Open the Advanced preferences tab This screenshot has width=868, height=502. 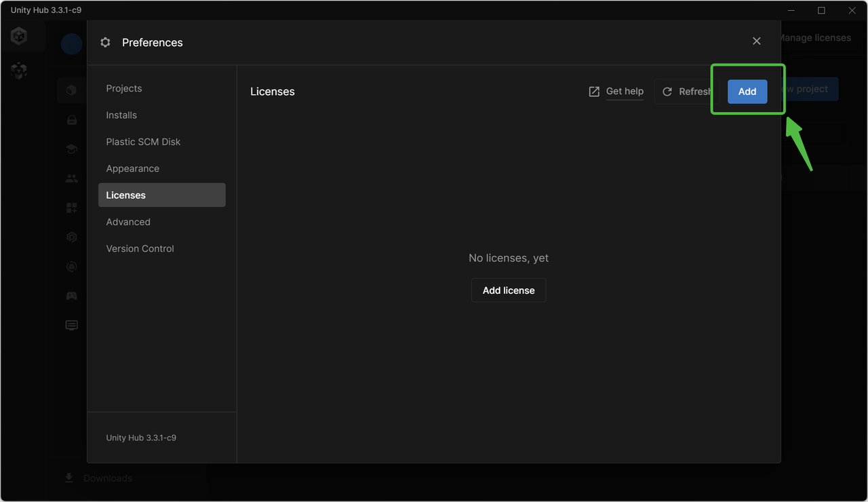(x=128, y=222)
